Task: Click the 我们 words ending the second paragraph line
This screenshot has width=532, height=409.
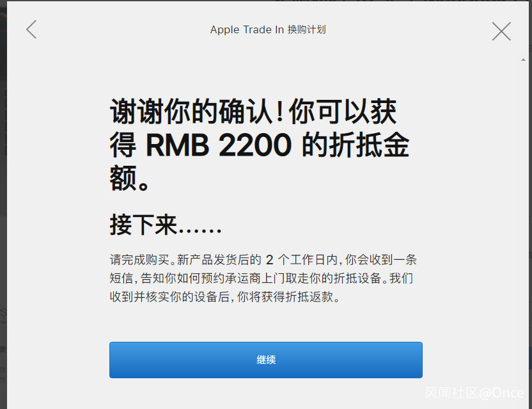Action: pyautogui.click(x=401, y=278)
